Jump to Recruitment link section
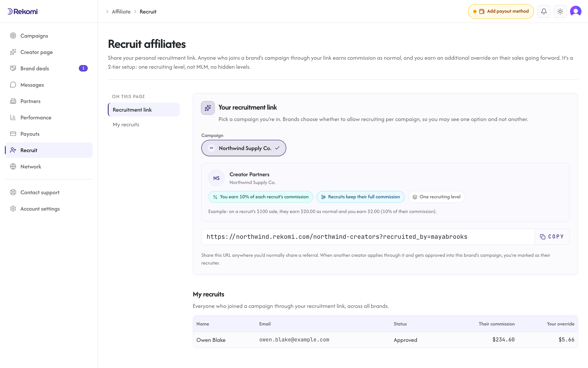The width and height of the screenshot is (588, 368). [x=144, y=110]
